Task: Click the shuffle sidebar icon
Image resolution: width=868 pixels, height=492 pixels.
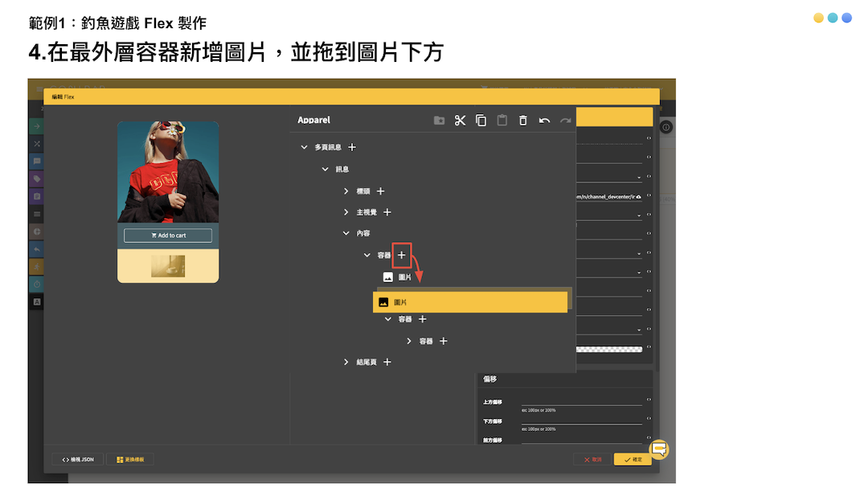Action: coord(36,144)
